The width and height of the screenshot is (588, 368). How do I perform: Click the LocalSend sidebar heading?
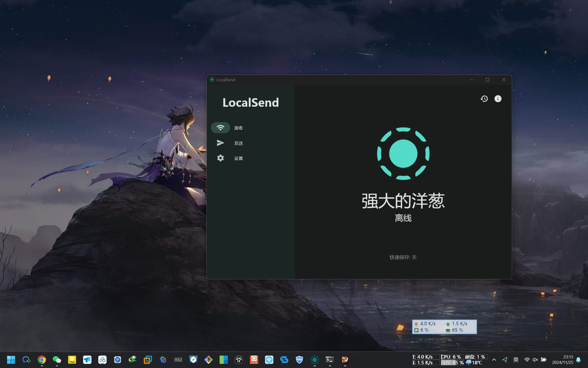click(251, 102)
